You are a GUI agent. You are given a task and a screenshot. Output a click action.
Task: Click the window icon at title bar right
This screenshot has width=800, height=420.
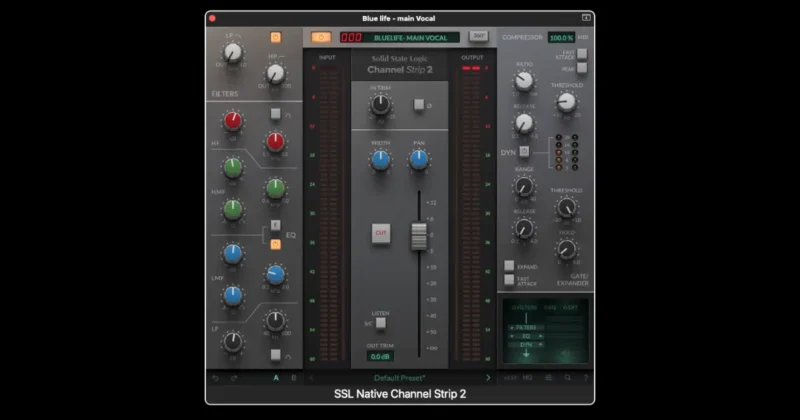(x=586, y=18)
